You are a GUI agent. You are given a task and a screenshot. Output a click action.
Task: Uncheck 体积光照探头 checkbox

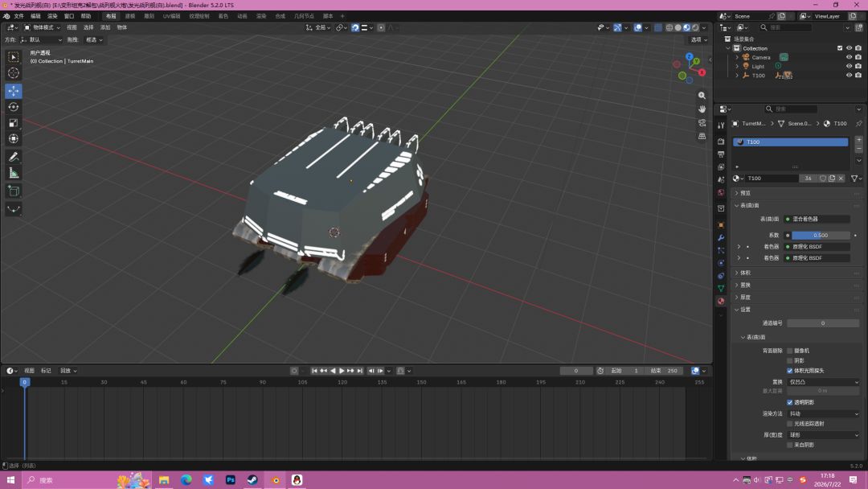(790, 371)
